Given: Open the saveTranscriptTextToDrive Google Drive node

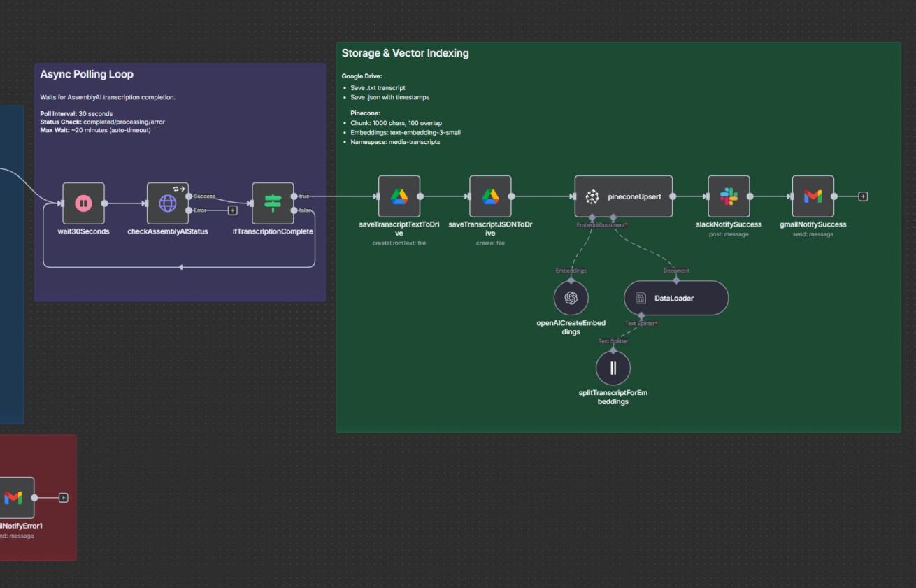Looking at the screenshot, I should click(399, 196).
